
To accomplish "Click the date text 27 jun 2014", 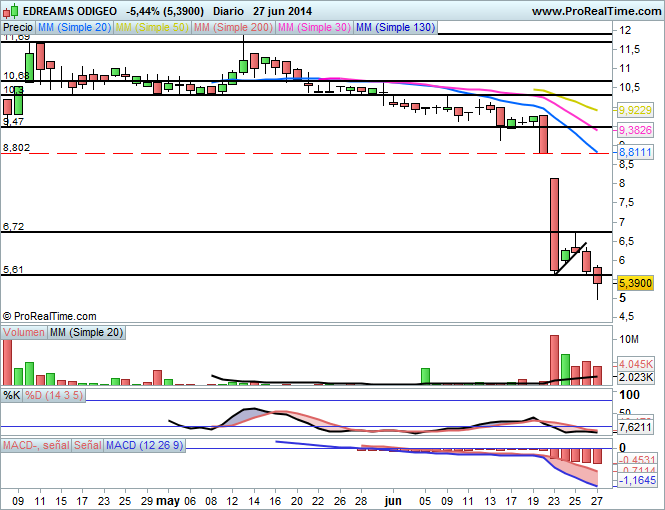I will (282, 11).
